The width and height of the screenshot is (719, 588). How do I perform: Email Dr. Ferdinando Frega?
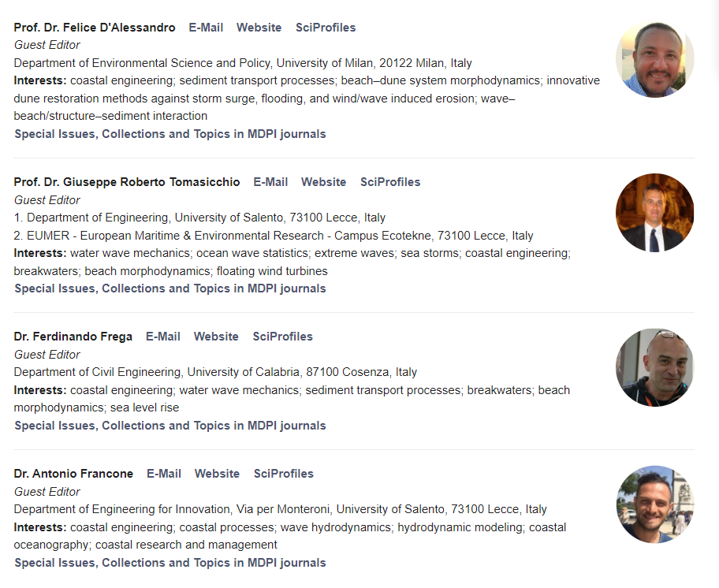(162, 337)
